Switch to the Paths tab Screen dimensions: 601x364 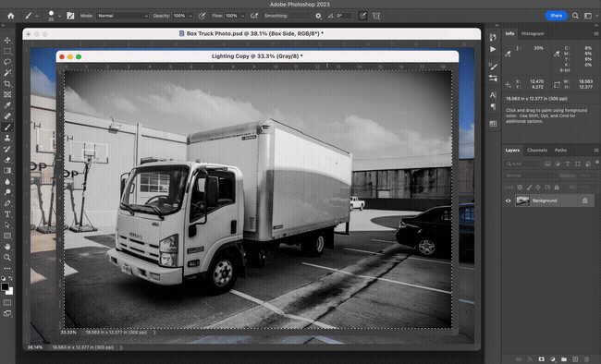coord(560,151)
